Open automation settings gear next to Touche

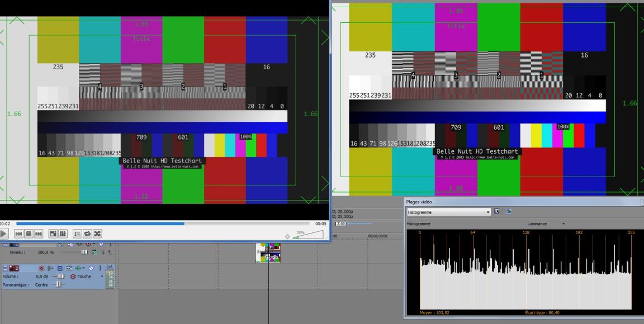click(73, 277)
